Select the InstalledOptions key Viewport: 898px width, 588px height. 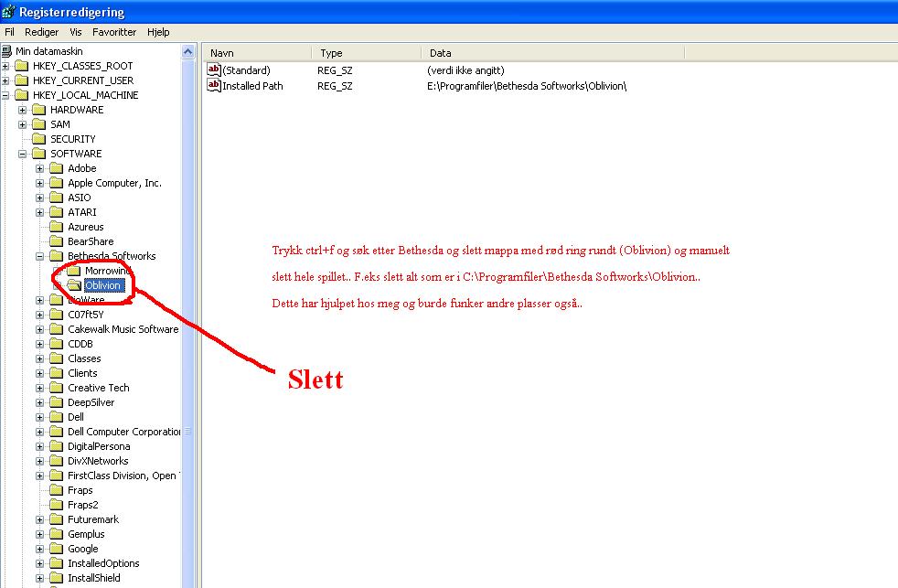point(103,563)
